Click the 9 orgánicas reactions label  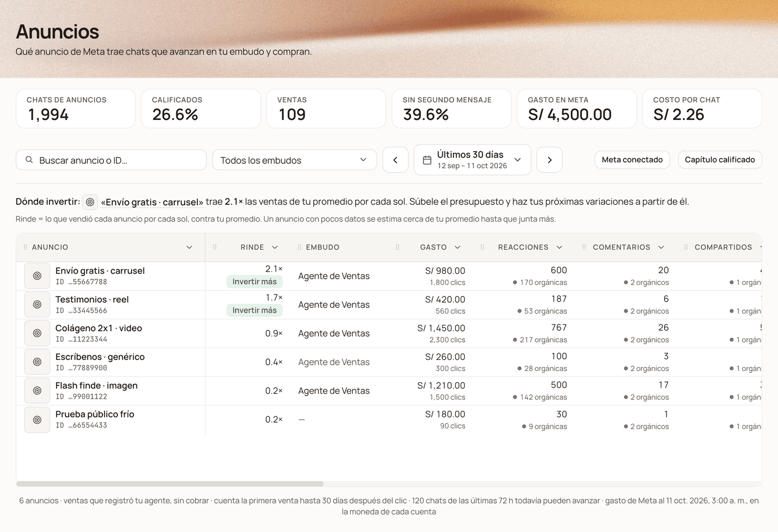point(544,426)
